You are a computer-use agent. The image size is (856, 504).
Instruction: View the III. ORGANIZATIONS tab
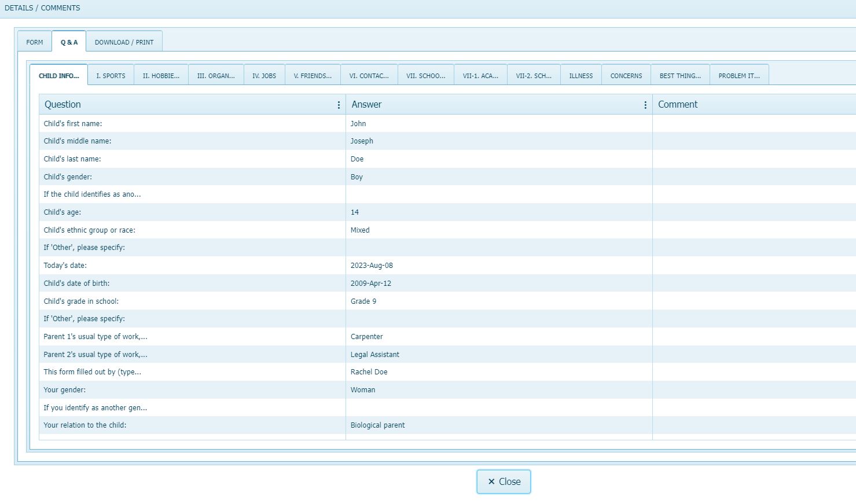(x=215, y=75)
